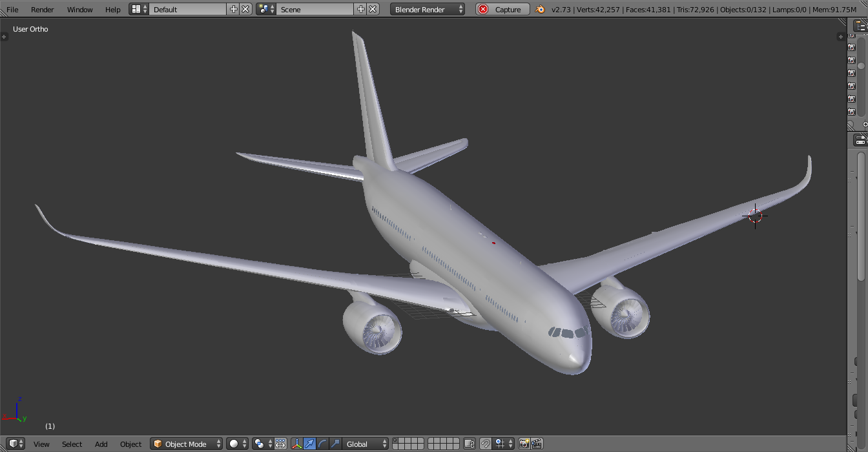
Task: Select the translate manipulator arrow
Action: click(310, 444)
